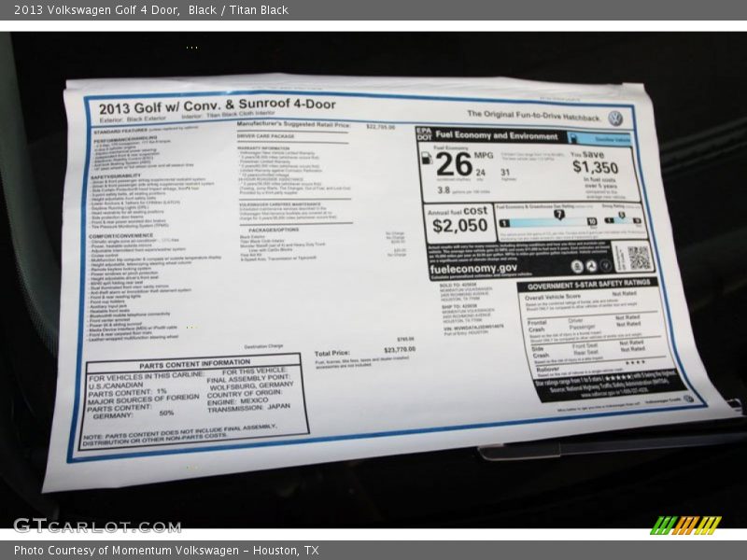Click the Total Price $23,770 line
747x560 pixels.
tap(365, 352)
